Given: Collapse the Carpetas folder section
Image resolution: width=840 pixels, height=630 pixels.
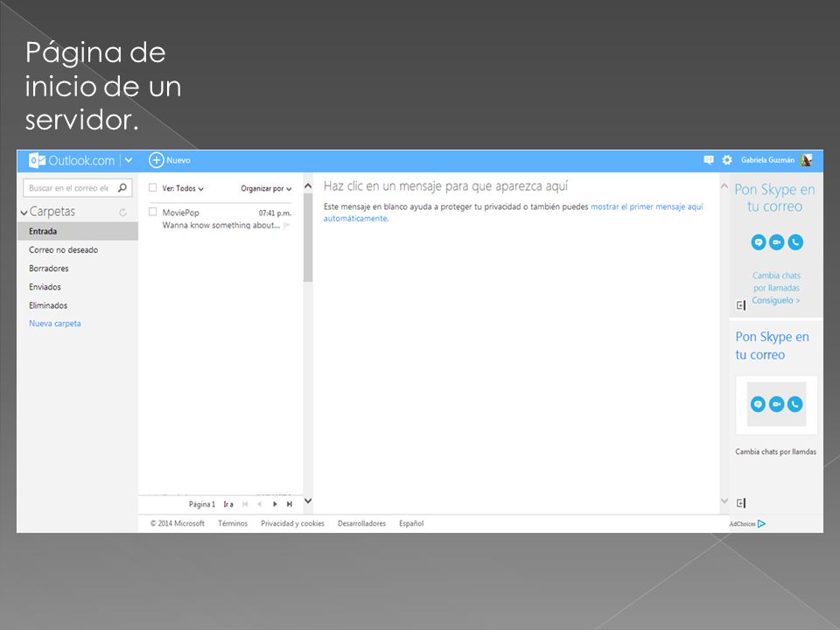Looking at the screenshot, I should tap(24, 213).
